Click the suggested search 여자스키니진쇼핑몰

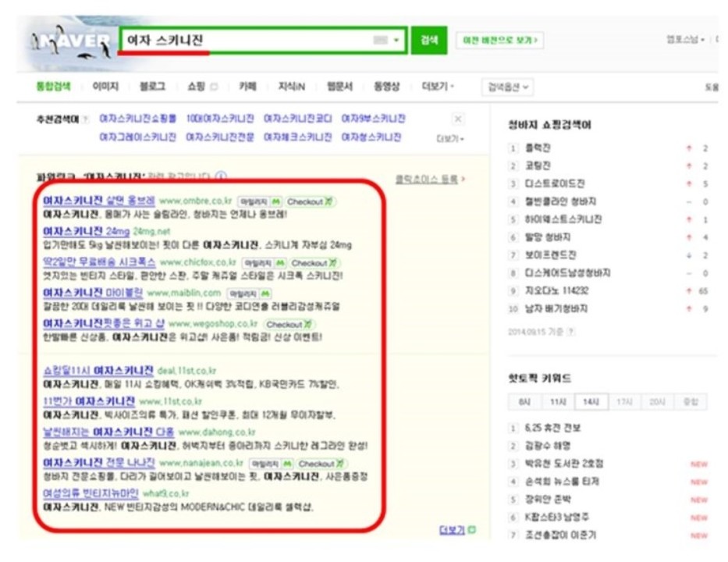click(x=138, y=119)
